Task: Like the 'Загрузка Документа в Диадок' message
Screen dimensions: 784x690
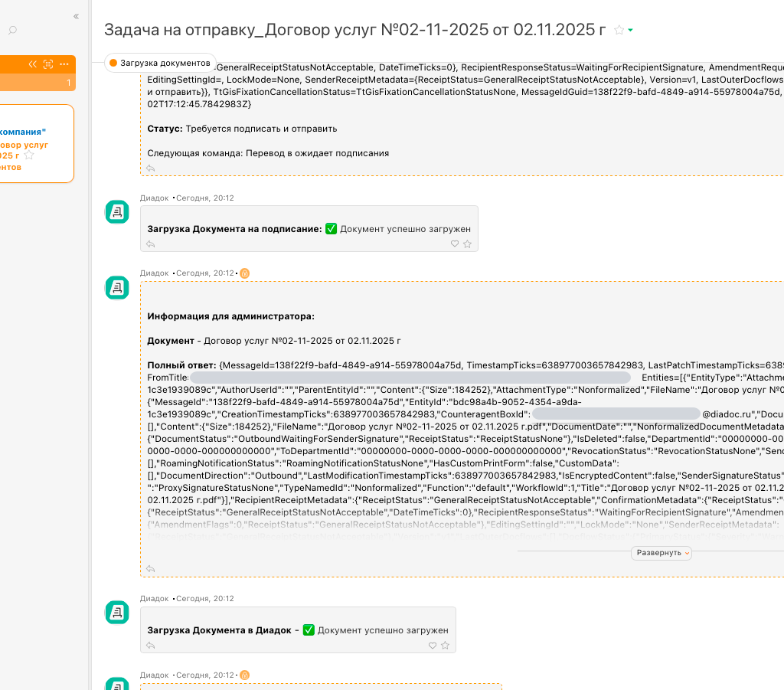Action: (x=432, y=646)
